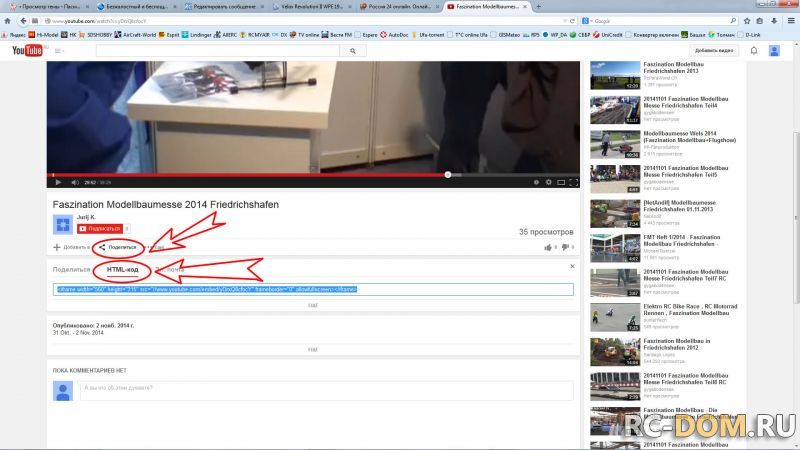Open the FMT Heft 1/2014 video
The image size is (800, 450).
click(682, 240)
